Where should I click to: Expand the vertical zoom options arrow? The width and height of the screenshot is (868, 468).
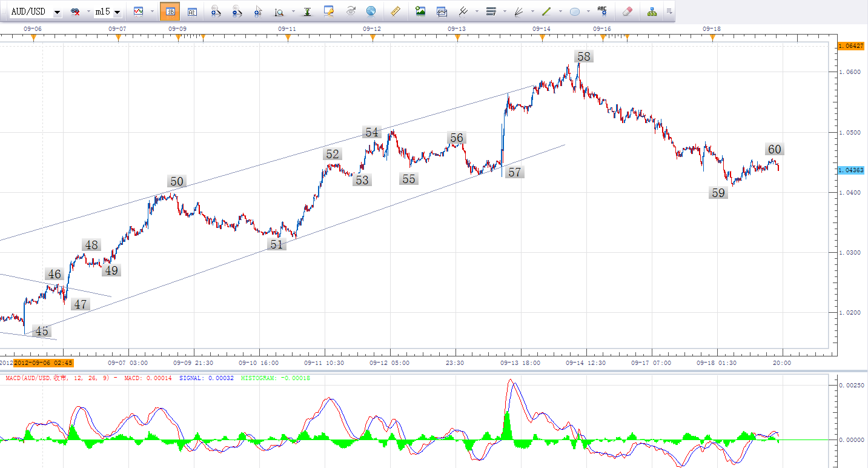294,12
